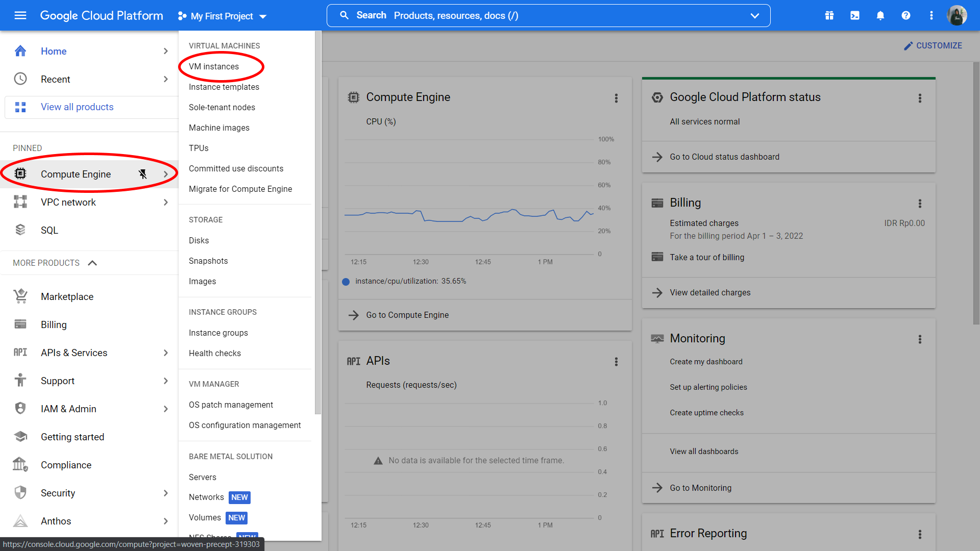Viewport: 980px width, 551px height.
Task: Open the notifications bell icon
Action: pos(880,15)
